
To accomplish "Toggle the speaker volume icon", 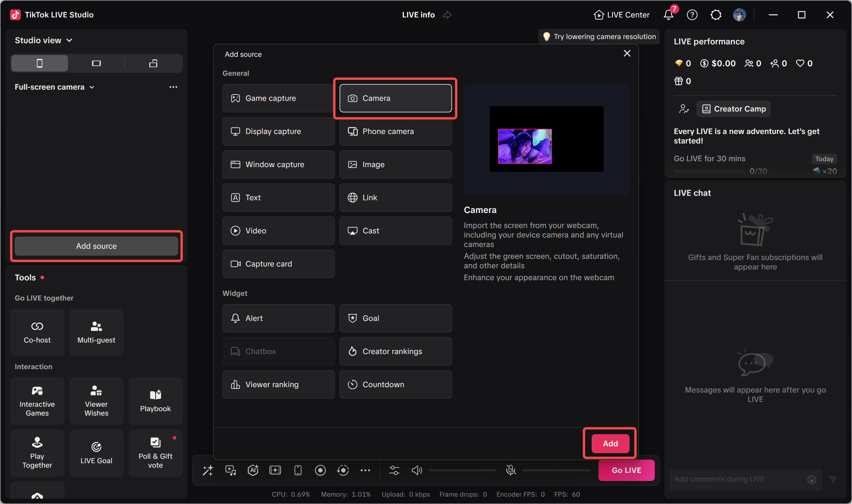I will pyautogui.click(x=417, y=470).
